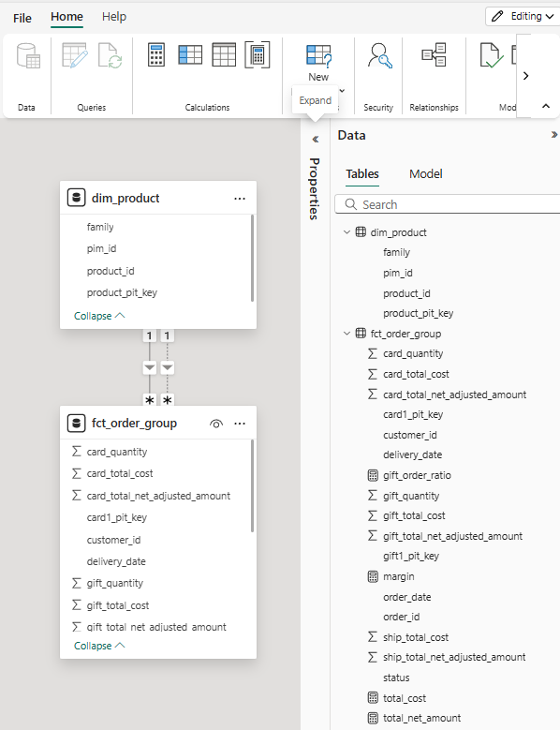Click the New table icon in Calculations
Viewport: 560px width, 730px height.
[x=224, y=55]
